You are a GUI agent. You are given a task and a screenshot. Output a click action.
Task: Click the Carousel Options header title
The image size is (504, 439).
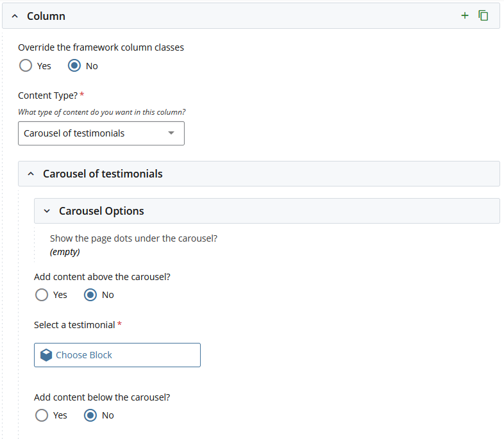101,211
